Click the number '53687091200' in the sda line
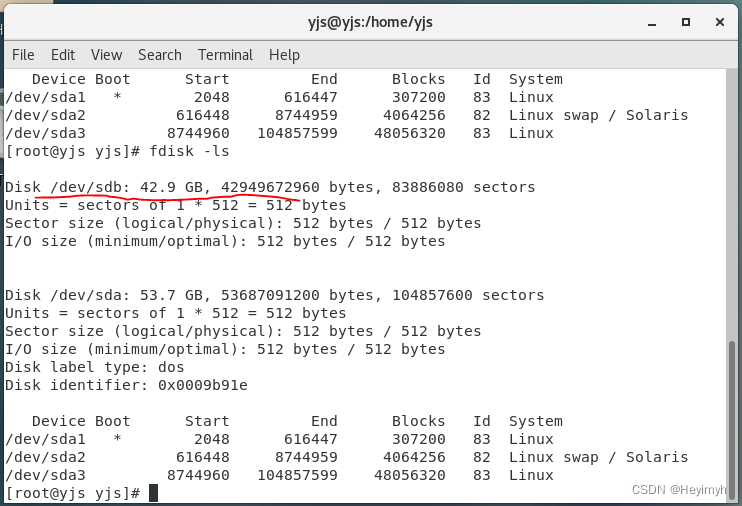 click(270, 295)
